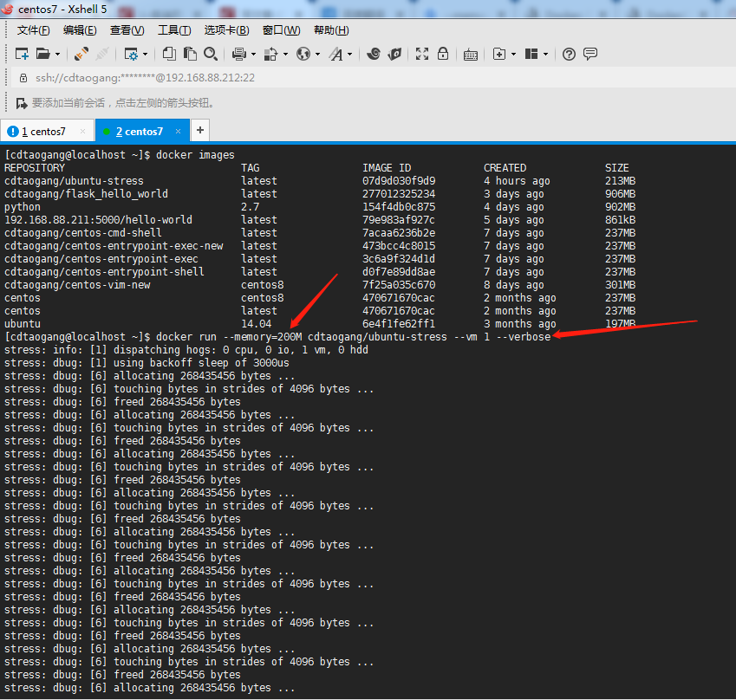Add a new tab with plus button
Viewport: 736px width, 700px height.
coord(200,131)
